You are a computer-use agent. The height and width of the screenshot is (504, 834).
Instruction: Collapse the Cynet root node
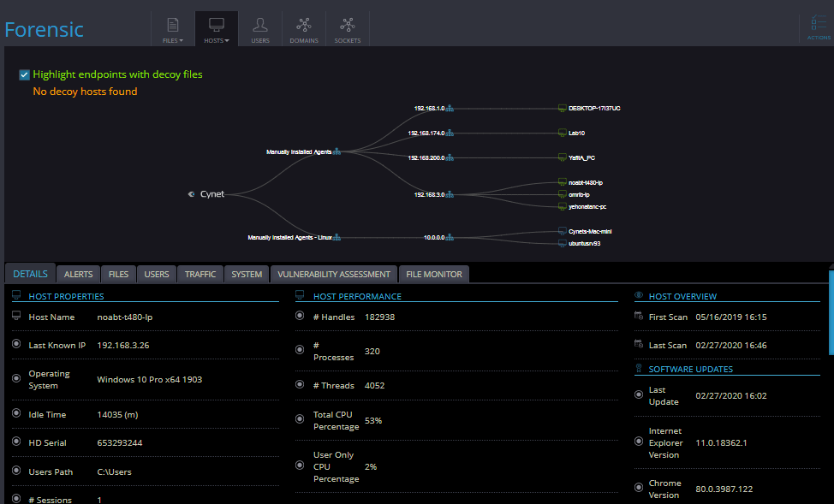pos(192,194)
